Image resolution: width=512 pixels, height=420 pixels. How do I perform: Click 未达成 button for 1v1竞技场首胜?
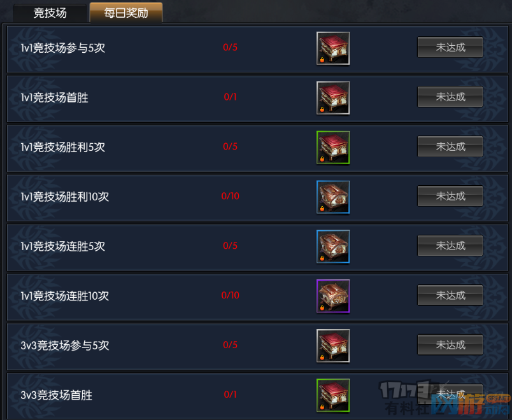click(450, 97)
